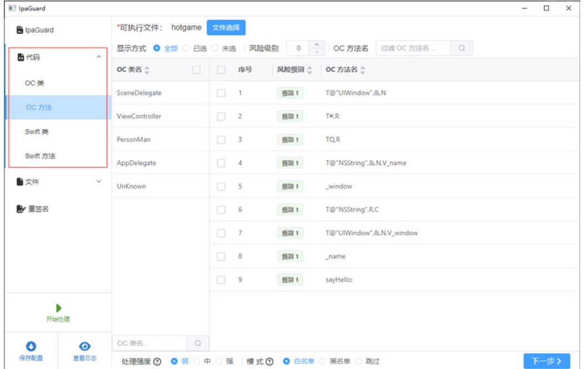Image resolution: width=588 pixels, height=369 pixels.
Task: Open the Swift 类 menu item
Action: [x=58, y=132]
